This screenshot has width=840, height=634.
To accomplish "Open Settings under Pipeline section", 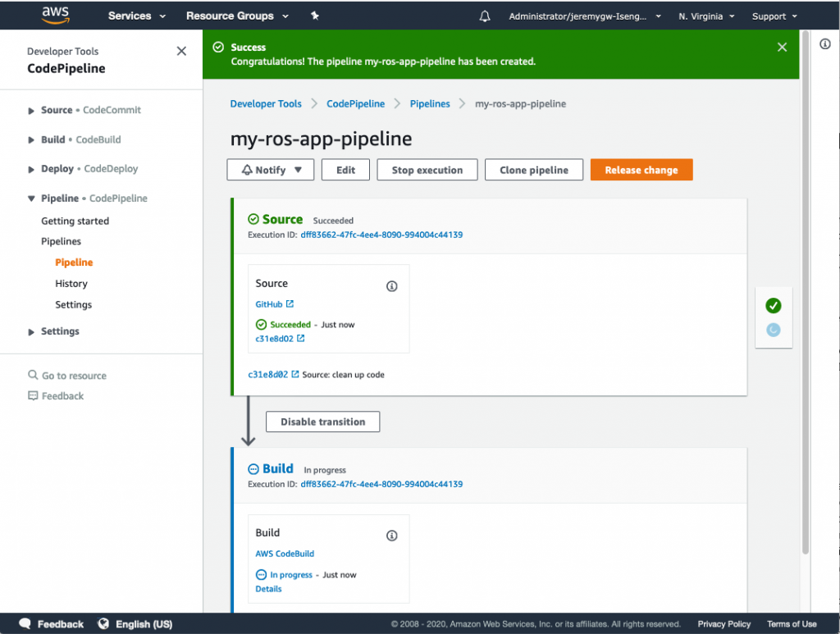I will pyautogui.click(x=73, y=304).
